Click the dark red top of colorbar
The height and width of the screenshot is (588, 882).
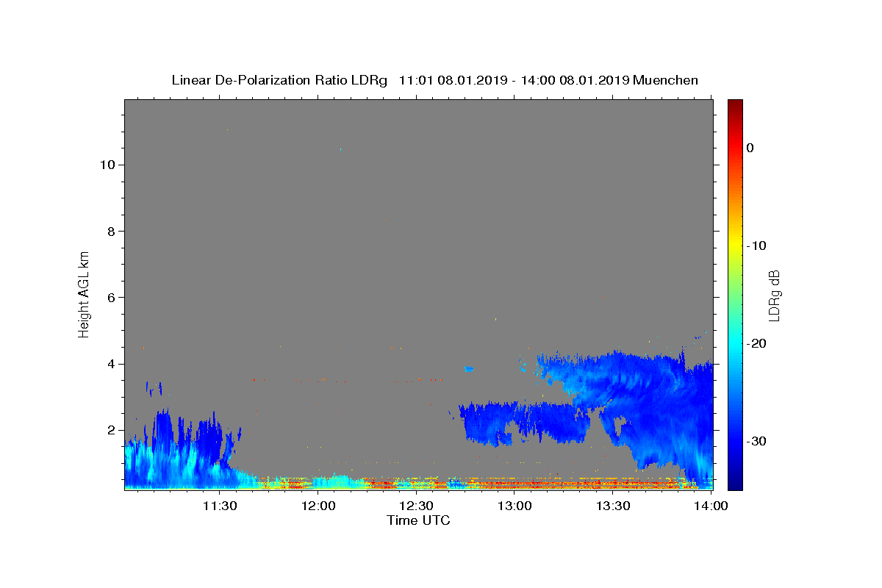pyautogui.click(x=735, y=107)
